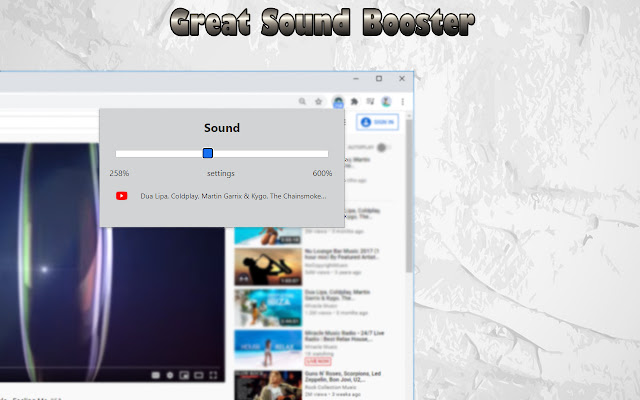Viewport: 640px width, 400px height.
Task: Switch video to theater mode
Action: tap(198, 375)
